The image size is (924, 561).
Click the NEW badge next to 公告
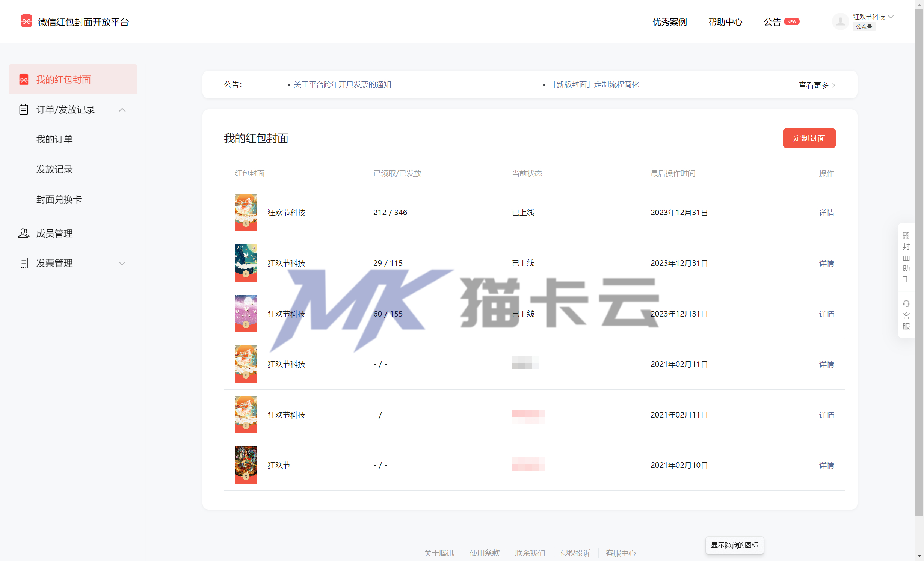pos(792,21)
